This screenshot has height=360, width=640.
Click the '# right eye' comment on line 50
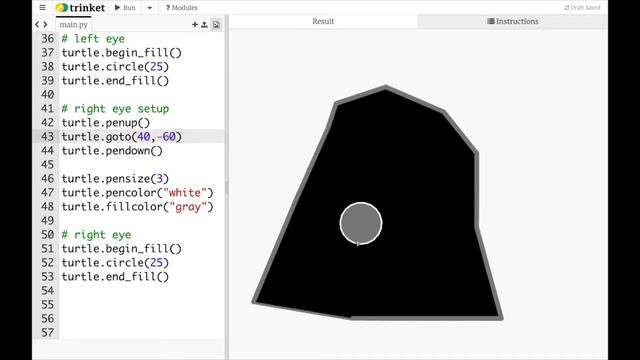(96, 235)
